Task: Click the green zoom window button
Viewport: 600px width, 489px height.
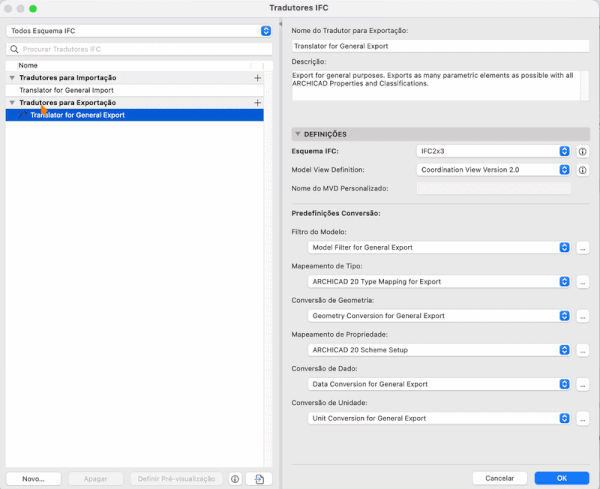Action: click(x=33, y=8)
